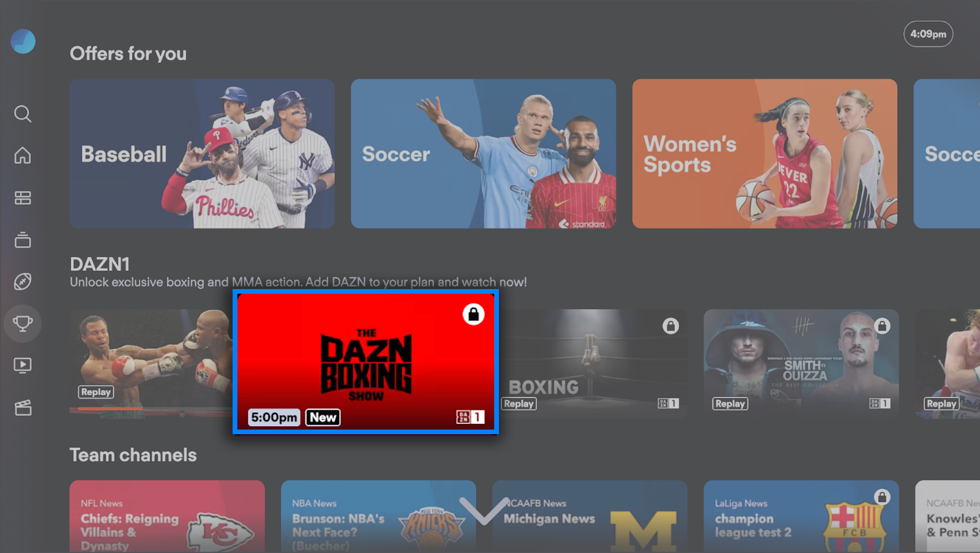The width and height of the screenshot is (980, 553).
Task: Open the on-demand video library icon
Action: pos(23,364)
